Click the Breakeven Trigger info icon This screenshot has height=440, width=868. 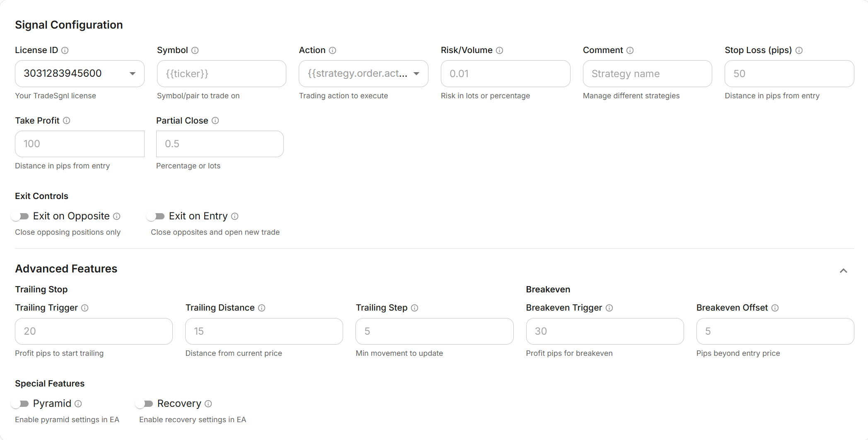[609, 308]
